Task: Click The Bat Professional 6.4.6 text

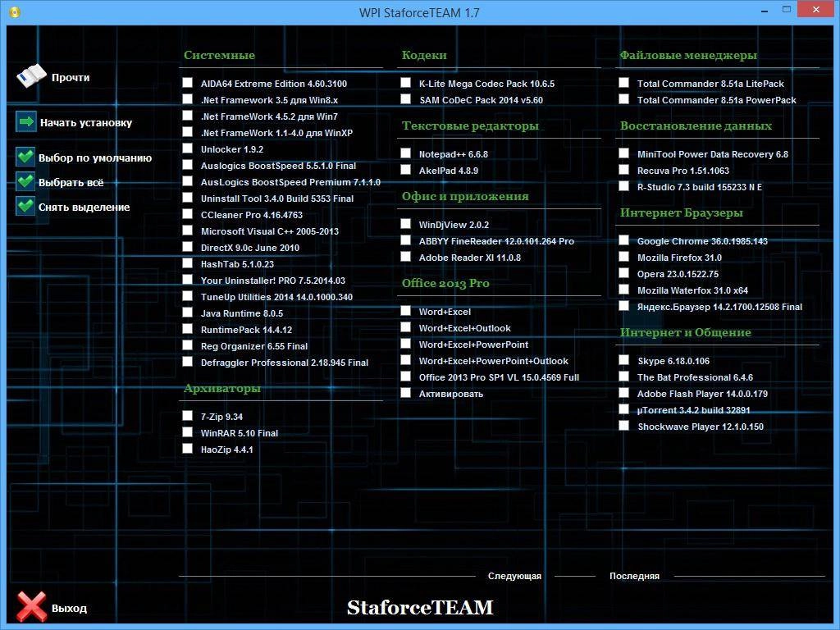Action: coord(695,377)
